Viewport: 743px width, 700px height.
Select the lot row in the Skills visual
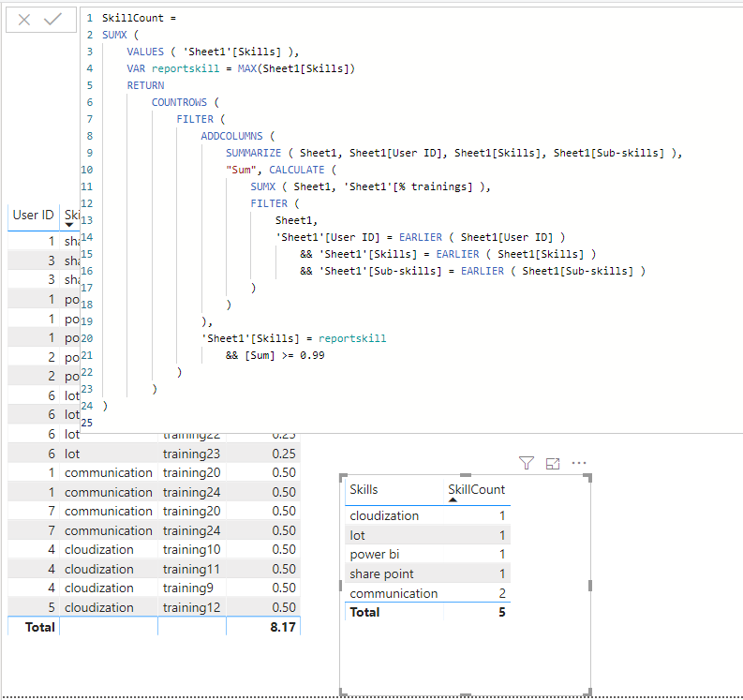click(428, 535)
